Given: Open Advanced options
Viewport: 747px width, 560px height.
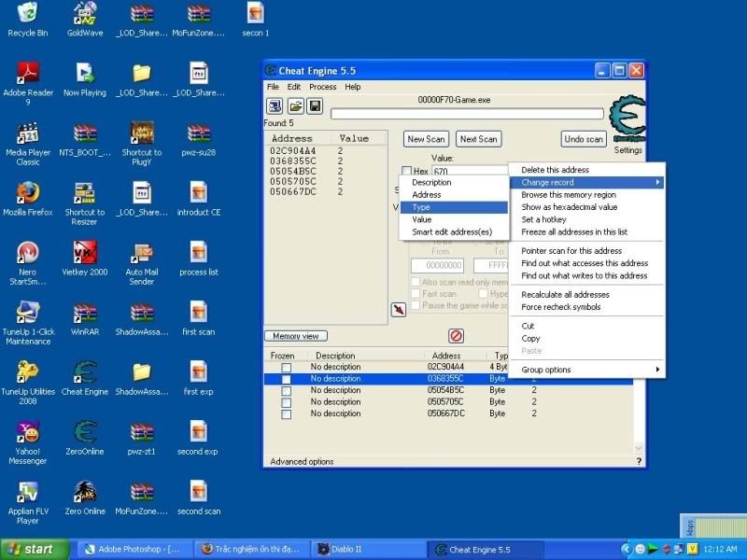Looking at the screenshot, I should pyautogui.click(x=302, y=461).
